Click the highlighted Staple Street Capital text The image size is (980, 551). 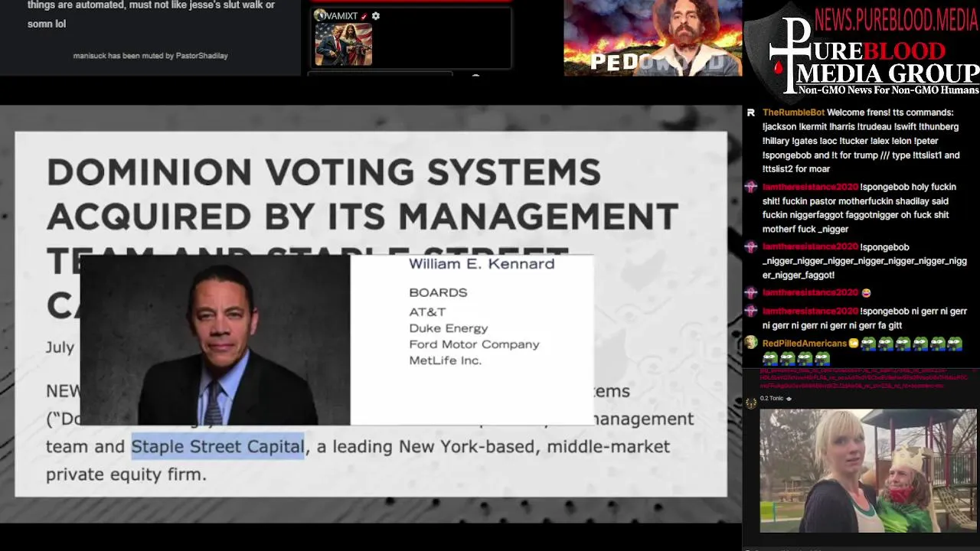[217, 446]
